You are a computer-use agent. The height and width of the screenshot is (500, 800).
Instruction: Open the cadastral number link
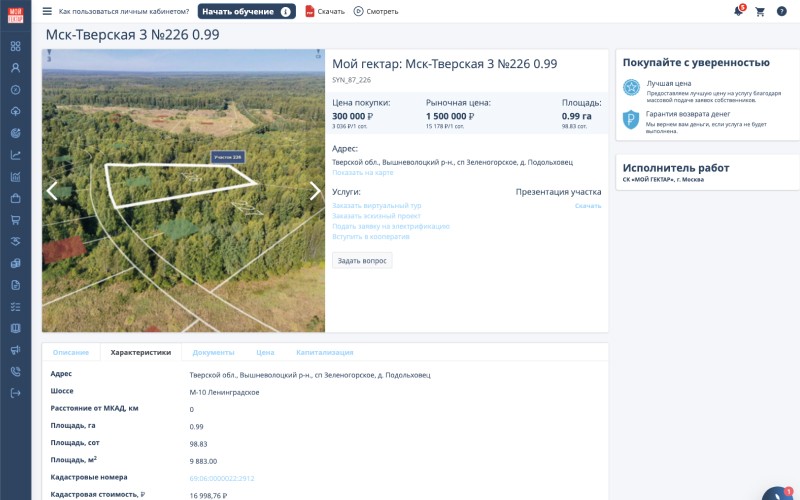[x=221, y=478]
